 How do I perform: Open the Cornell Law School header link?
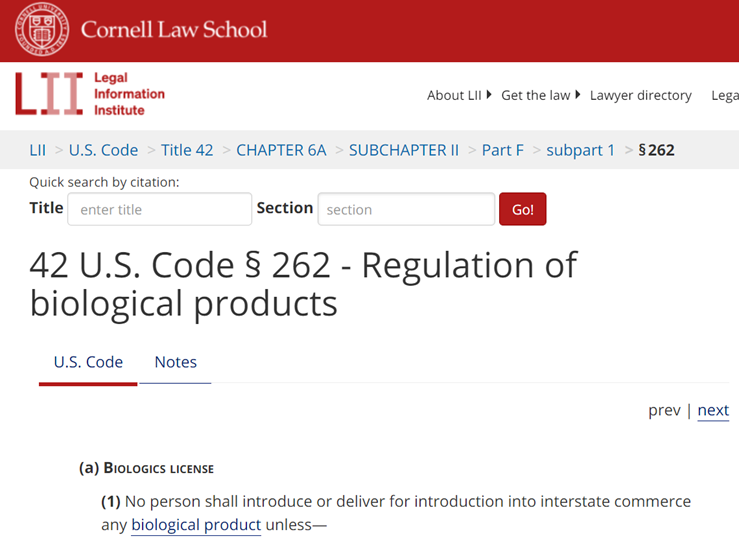click(x=174, y=29)
